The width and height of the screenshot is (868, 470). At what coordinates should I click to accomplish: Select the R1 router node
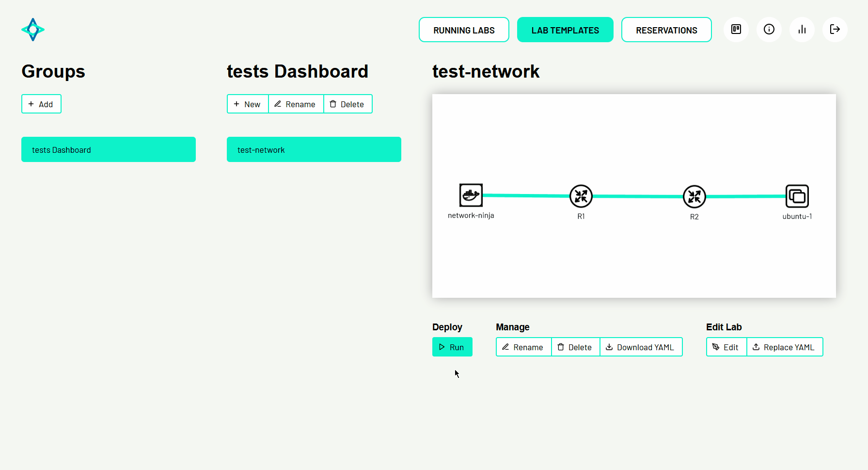click(581, 196)
